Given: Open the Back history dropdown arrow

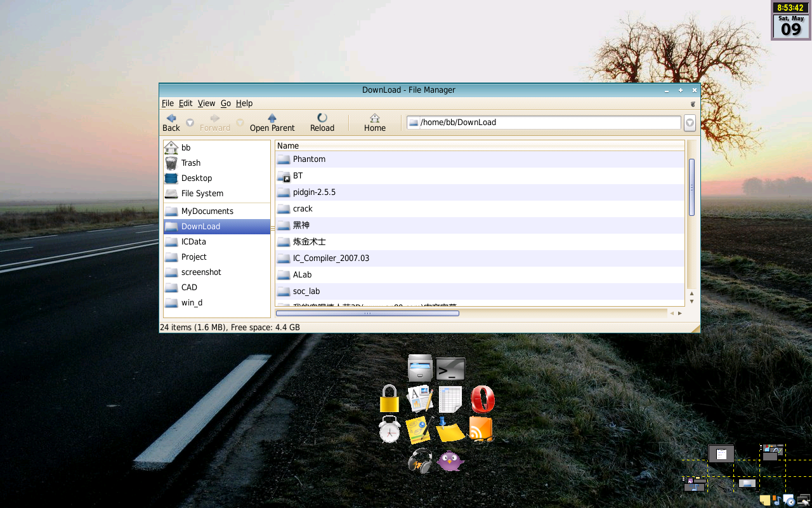Looking at the screenshot, I should coord(190,123).
